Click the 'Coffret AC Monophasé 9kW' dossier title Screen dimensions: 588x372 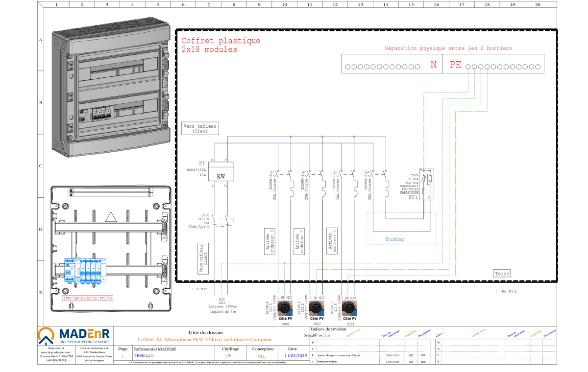(204, 339)
